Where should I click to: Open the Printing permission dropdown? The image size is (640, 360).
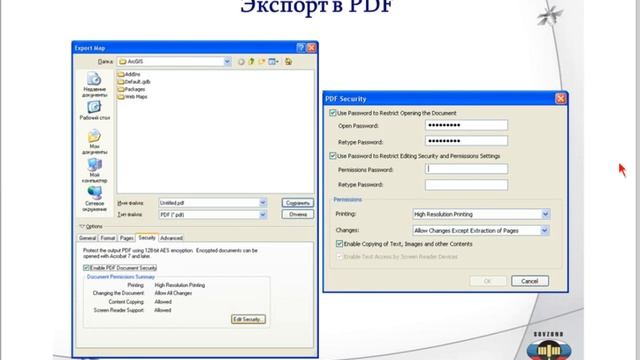[545, 214]
